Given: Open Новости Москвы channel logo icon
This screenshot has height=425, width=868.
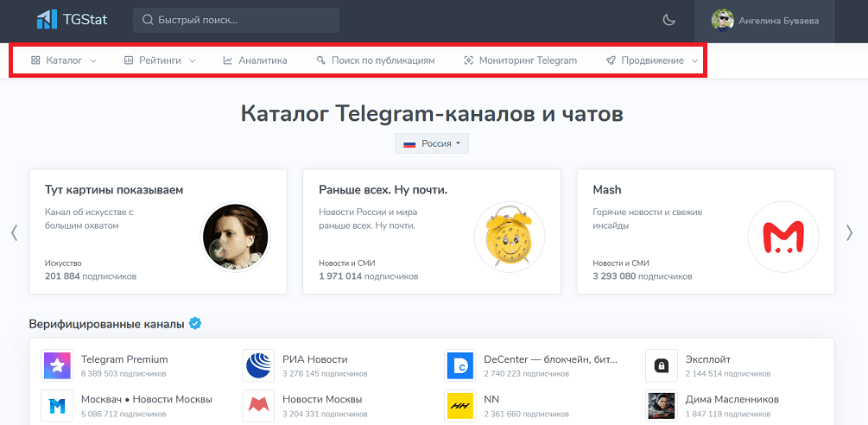Looking at the screenshot, I should 258,406.
